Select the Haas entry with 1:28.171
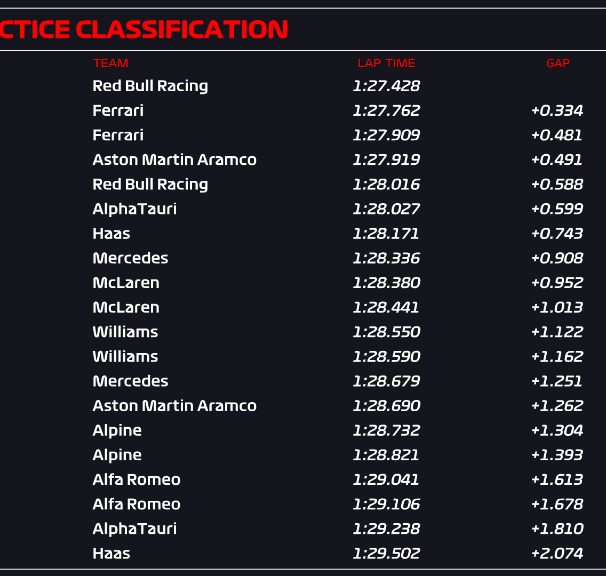Image resolution: width=606 pixels, height=576 pixels. pyautogui.click(x=111, y=233)
